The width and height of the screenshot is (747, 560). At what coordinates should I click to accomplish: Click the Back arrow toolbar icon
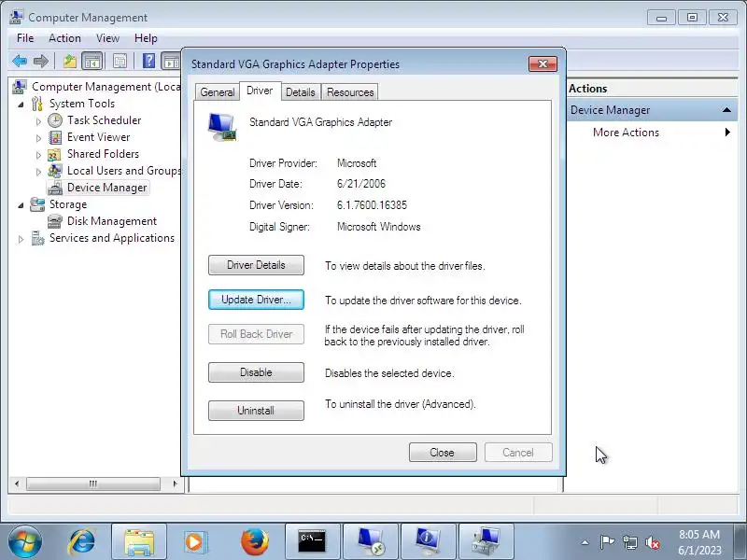(x=20, y=61)
